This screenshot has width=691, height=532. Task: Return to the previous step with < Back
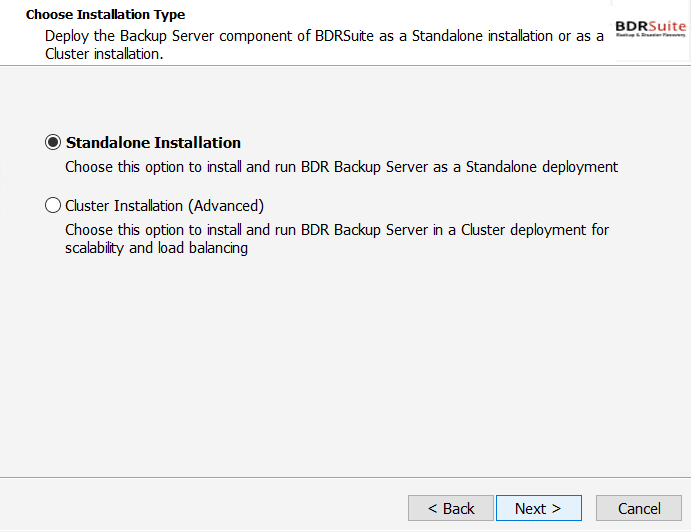coord(451,508)
